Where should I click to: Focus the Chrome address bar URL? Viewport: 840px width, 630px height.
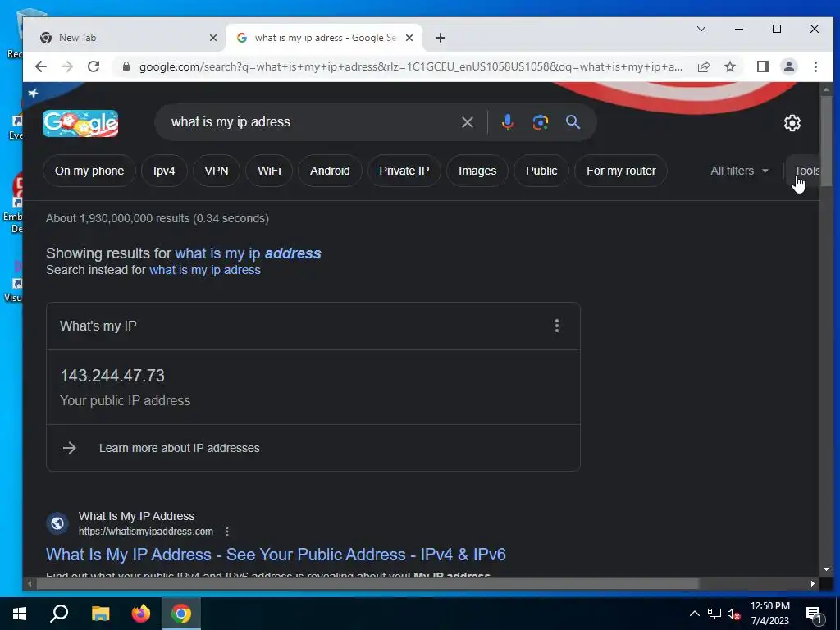point(411,66)
